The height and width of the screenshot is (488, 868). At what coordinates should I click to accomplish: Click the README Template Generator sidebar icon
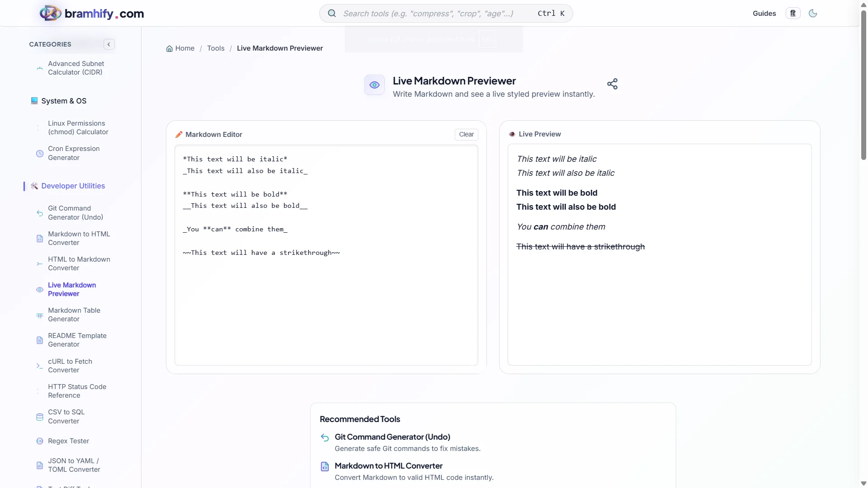[x=40, y=340]
